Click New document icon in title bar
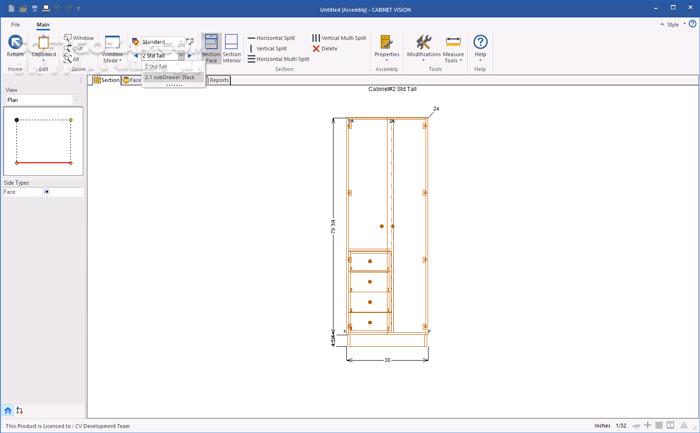Screen dimensions: 700x433 pos(11,8)
